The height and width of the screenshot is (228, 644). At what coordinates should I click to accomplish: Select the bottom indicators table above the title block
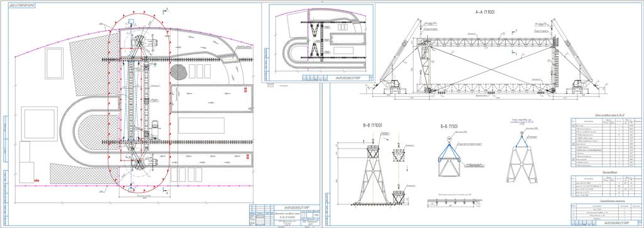606,210
